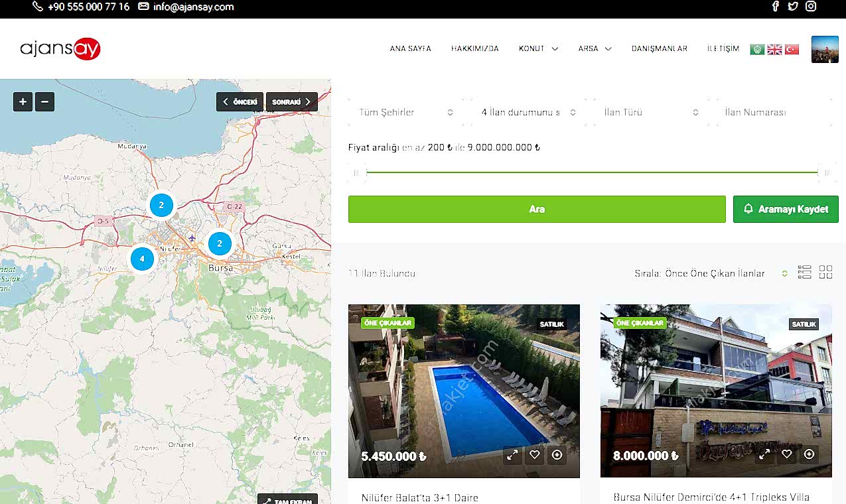
Task: Open the Konut menu
Action: pos(538,48)
